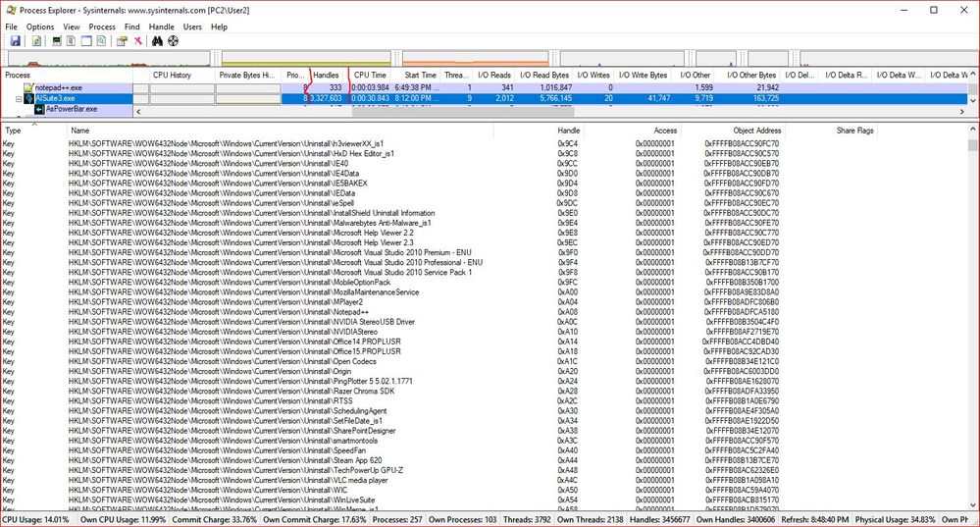Open the Handle menu

(x=161, y=26)
